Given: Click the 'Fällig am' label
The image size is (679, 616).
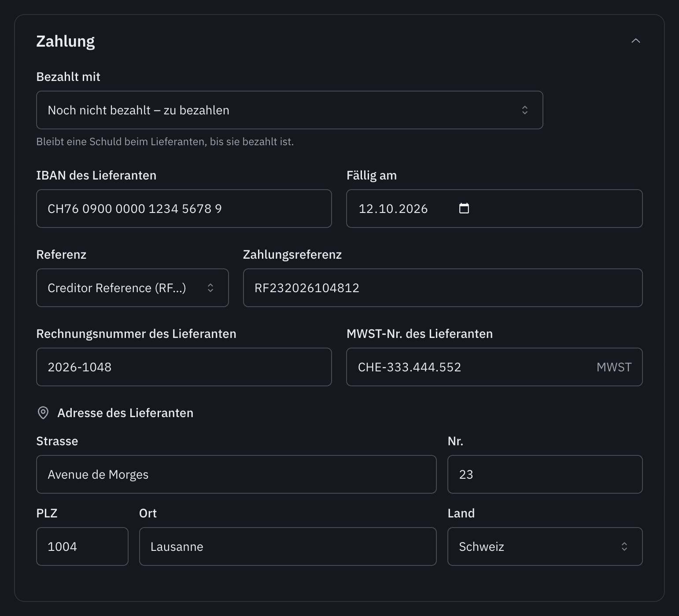Looking at the screenshot, I should coord(371,175).
